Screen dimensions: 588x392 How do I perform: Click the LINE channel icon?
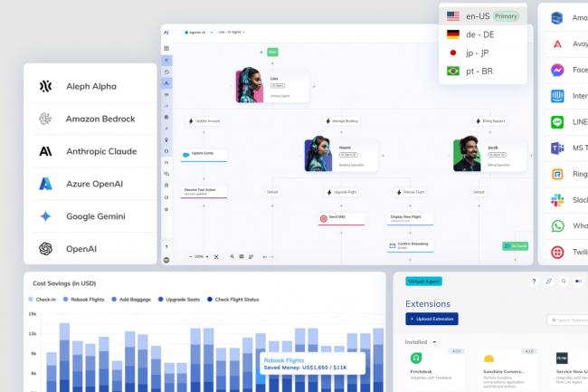point(557,122)
